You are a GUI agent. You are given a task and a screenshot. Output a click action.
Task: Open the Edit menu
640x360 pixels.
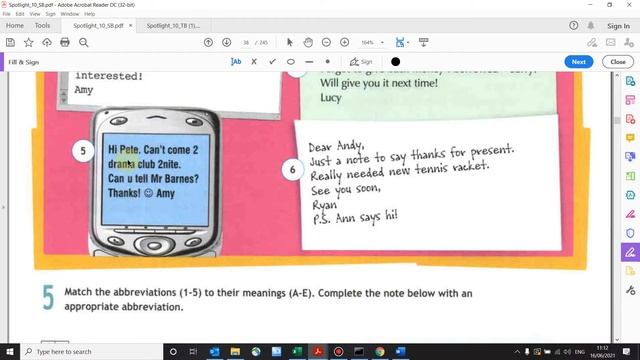pos(20,14)
